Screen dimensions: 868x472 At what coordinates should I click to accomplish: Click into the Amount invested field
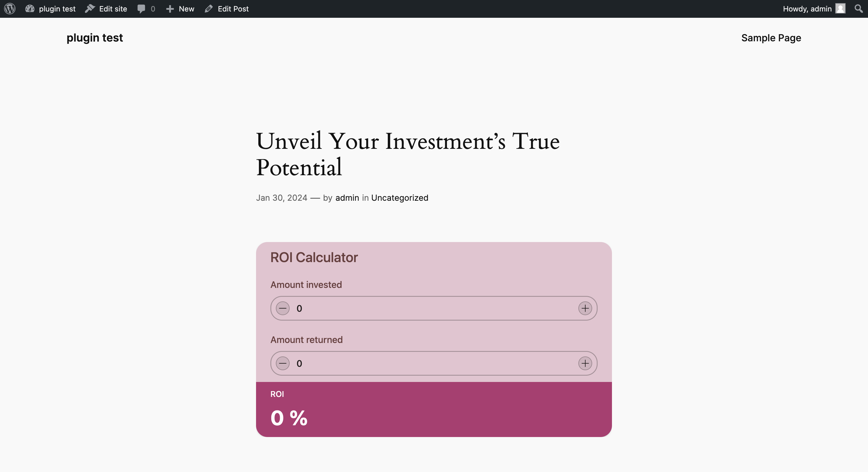pyautogui.click(x=434, y=308)
